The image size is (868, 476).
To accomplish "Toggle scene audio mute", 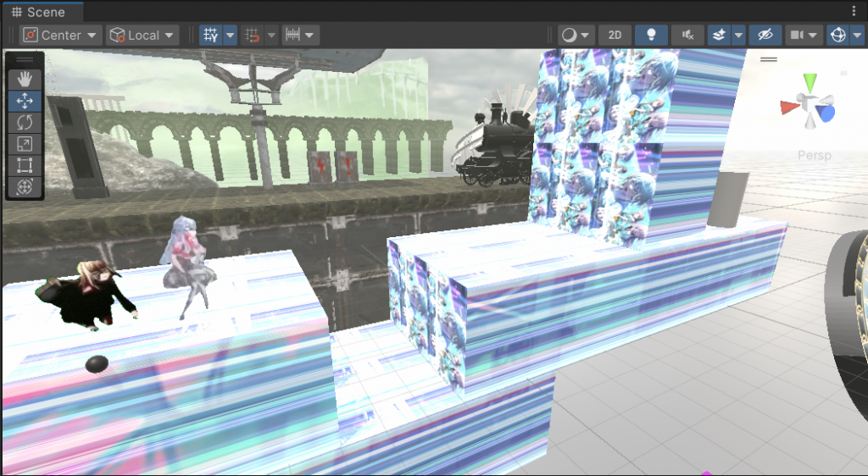I will point(687,36).
